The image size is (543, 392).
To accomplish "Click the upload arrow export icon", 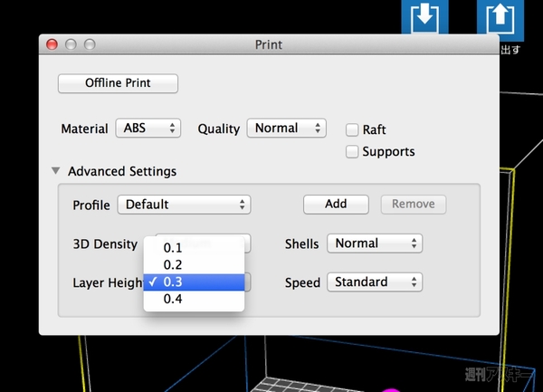I will click(499, 18).
